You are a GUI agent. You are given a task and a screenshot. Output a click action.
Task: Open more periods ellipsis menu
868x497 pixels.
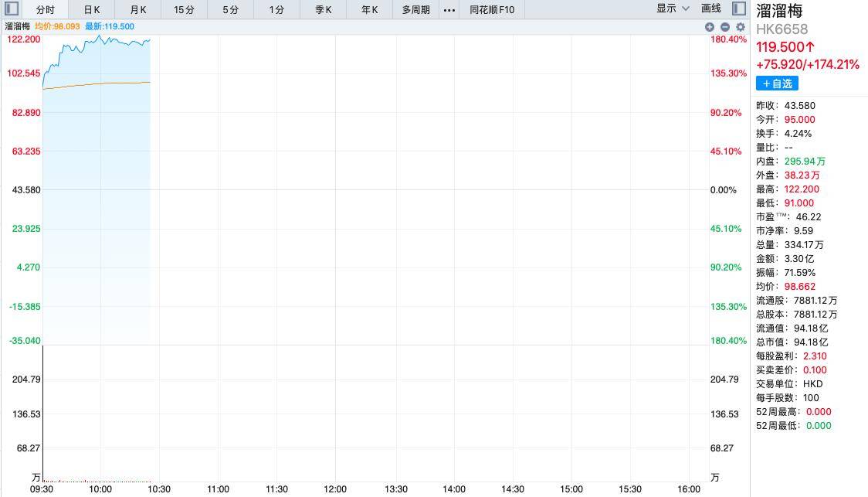pyautogui.click(x=449, y=10)
